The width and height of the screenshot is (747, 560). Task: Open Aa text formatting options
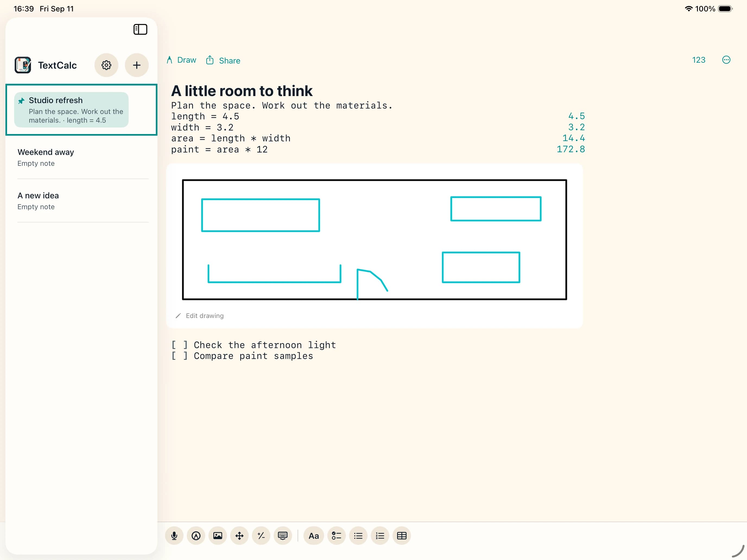(x=314, y=536)
